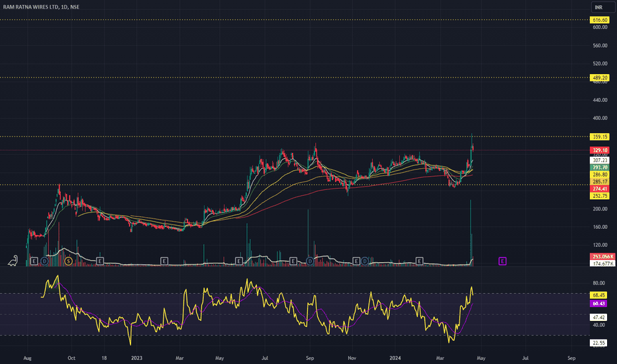Select the dotted horizontal line at 359.15
The image size is (617, 364).
pos(295,136)
